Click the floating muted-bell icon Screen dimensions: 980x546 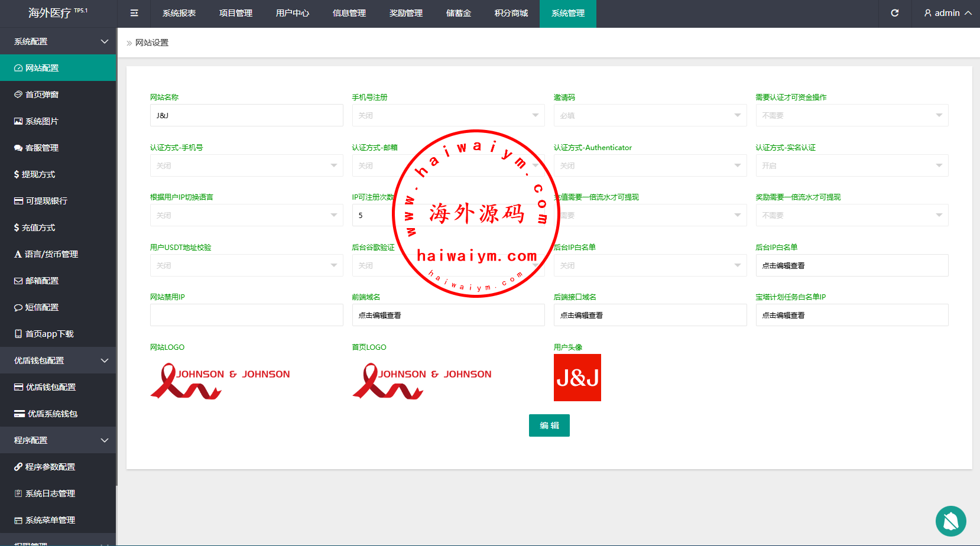(x=950, y=521)
